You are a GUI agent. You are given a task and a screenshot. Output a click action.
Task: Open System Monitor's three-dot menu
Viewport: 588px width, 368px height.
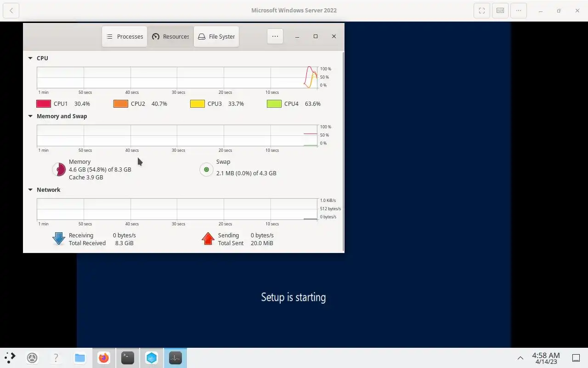pos(275,36)
